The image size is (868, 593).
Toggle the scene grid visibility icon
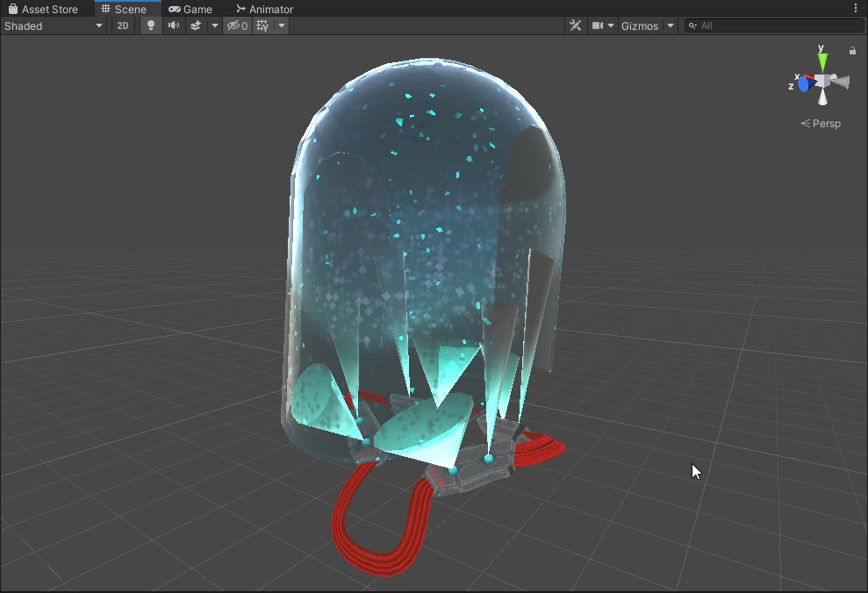[x=260, y=25]
